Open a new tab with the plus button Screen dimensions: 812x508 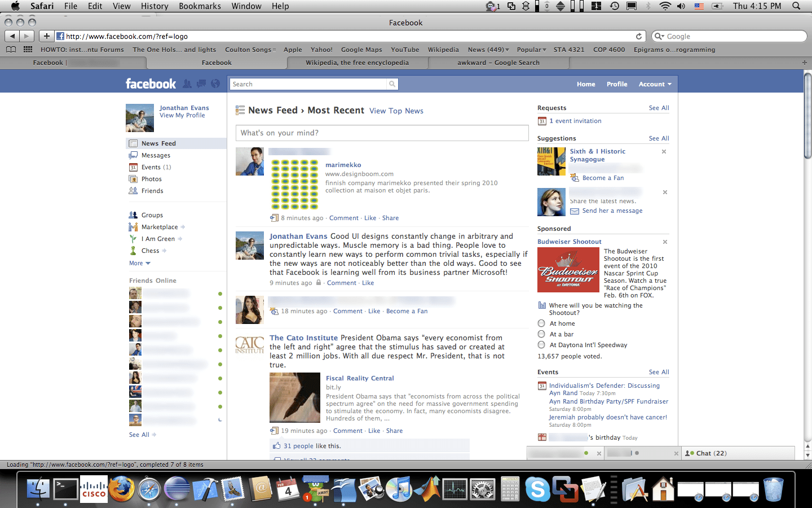(805, 63)
